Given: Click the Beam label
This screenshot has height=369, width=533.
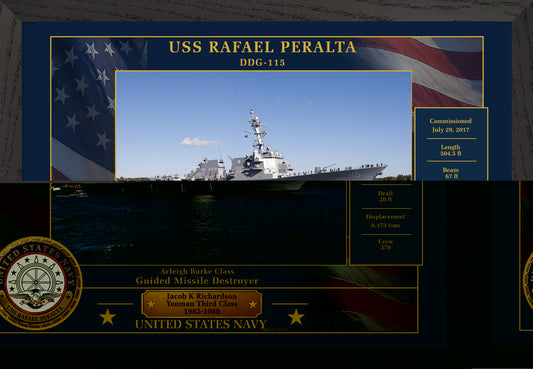Looking at the screenshot, I should (451, 170).
